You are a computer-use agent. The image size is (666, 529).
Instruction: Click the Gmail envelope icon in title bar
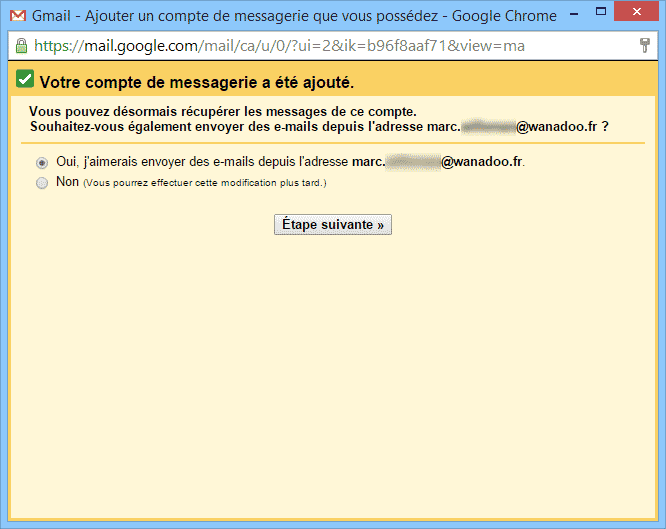click(x=17, y=16)
